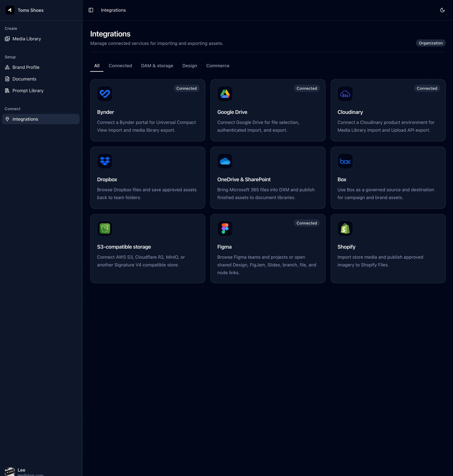Viewport: 453px width, 476px height.
Task: Click the Shopify card title
Action: pyautogui.click(x=346, y=247)
